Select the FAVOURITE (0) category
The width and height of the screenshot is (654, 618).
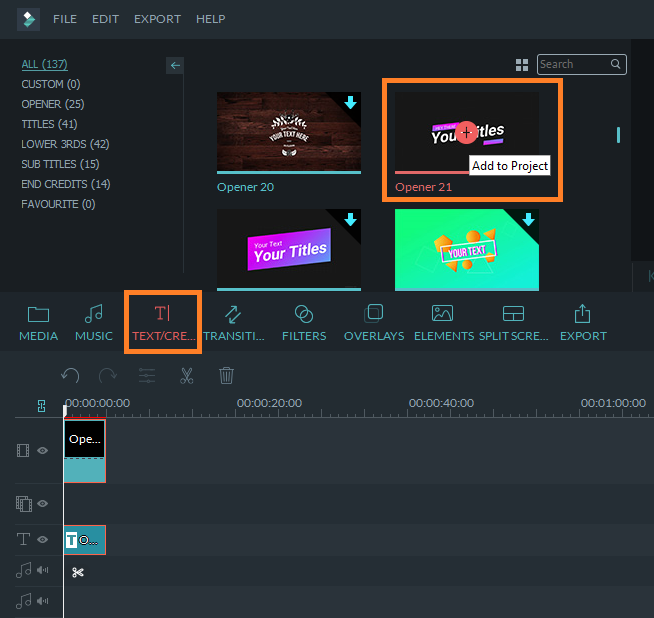click(x=58, y=204)
